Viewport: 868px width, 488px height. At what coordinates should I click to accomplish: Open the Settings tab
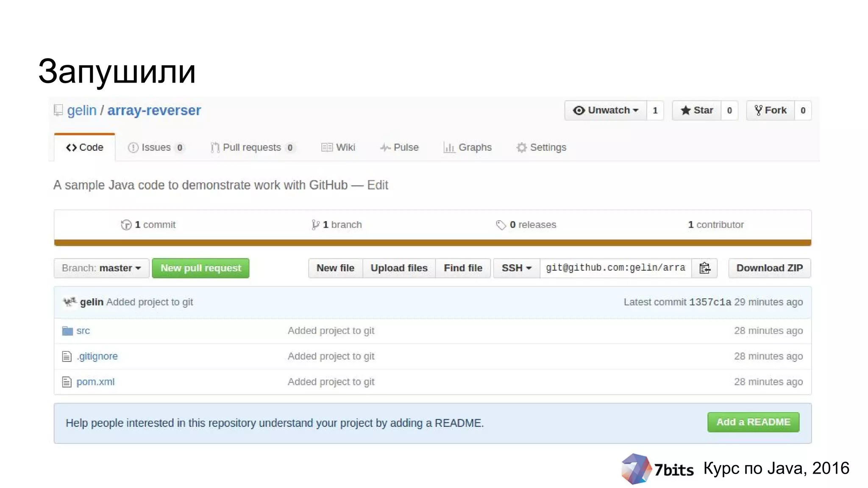(x=541, y=147)
